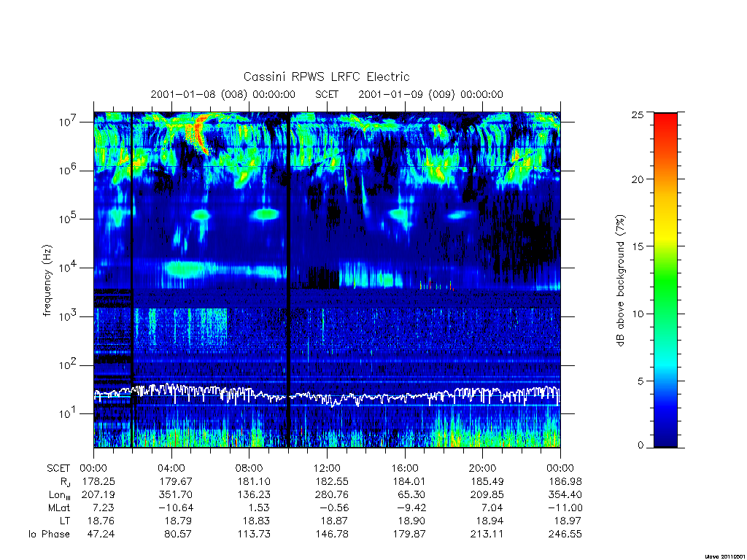Click the Io Phase value 47.24
Image resolution: width=747 pixels, height=560 pixels.
click(101, 534)
